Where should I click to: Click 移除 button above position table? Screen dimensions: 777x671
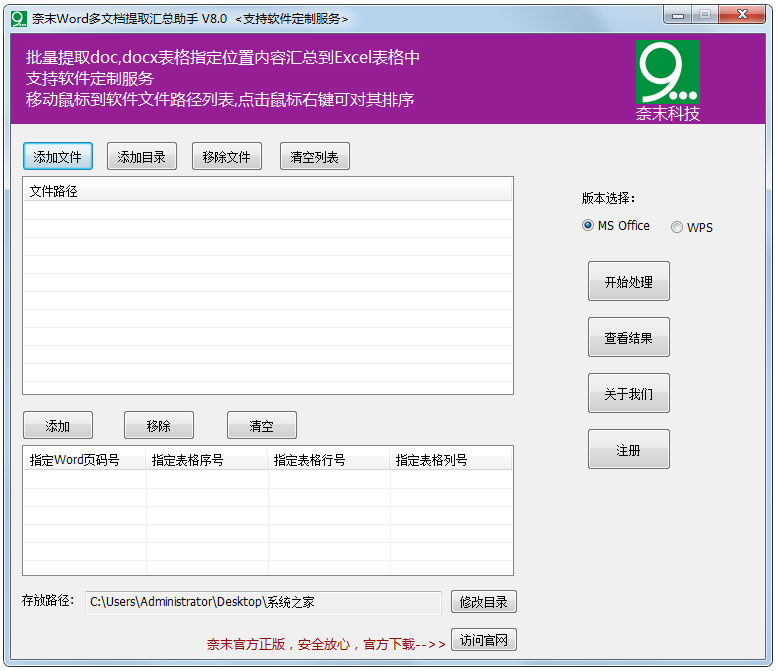(159, 426)
